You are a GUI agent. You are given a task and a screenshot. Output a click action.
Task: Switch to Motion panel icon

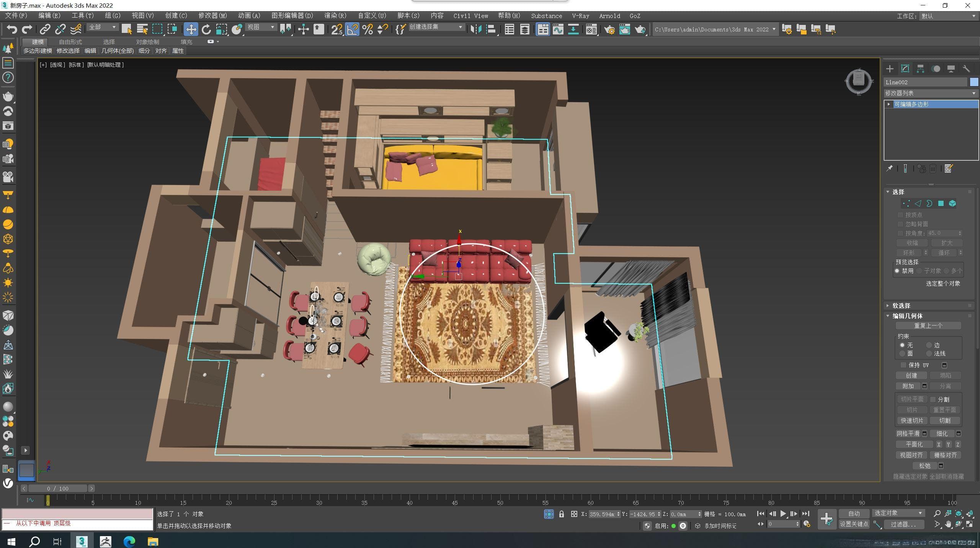936,69
